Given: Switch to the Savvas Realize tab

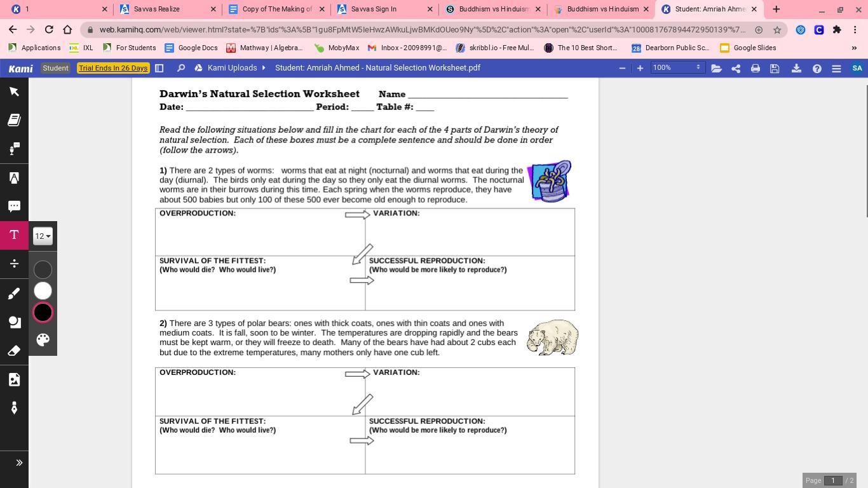Looking at the screenshot, I should (168, 9).
